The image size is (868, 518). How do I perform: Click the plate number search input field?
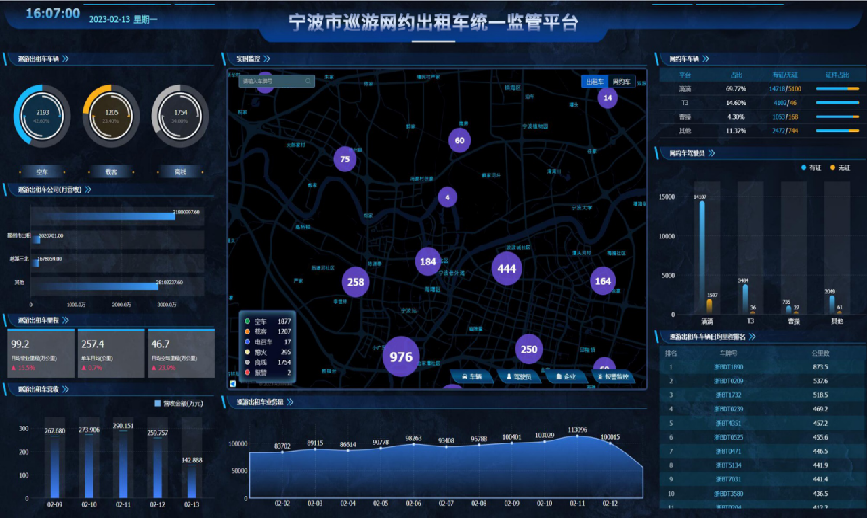point(271,81)
